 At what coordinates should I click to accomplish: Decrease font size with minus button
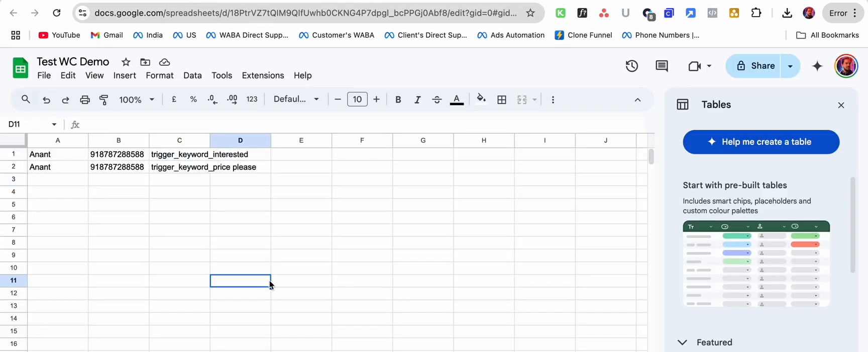pyautogui.click(x=338, y=100)
